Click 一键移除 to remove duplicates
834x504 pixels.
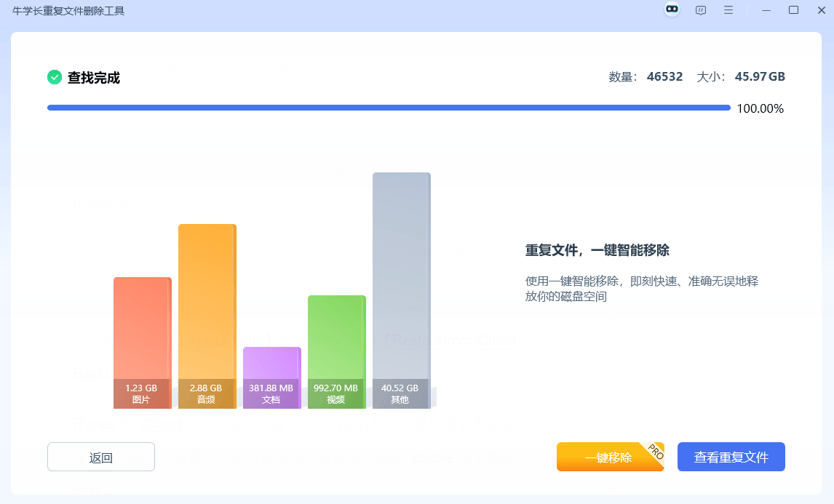click(x=608, y=457)
